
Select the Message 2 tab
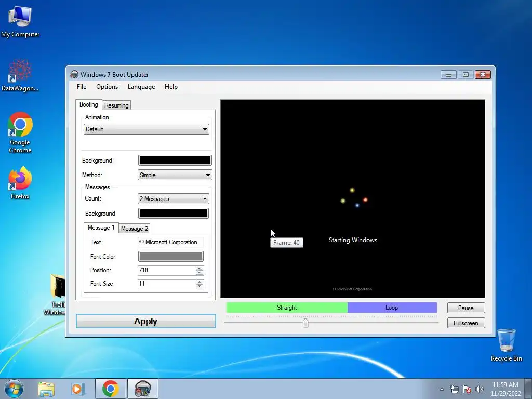click(135, 229)
